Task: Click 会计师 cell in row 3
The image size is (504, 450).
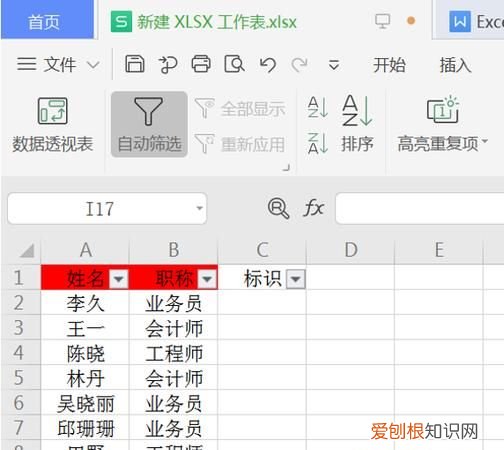Action: click(174, 328)
